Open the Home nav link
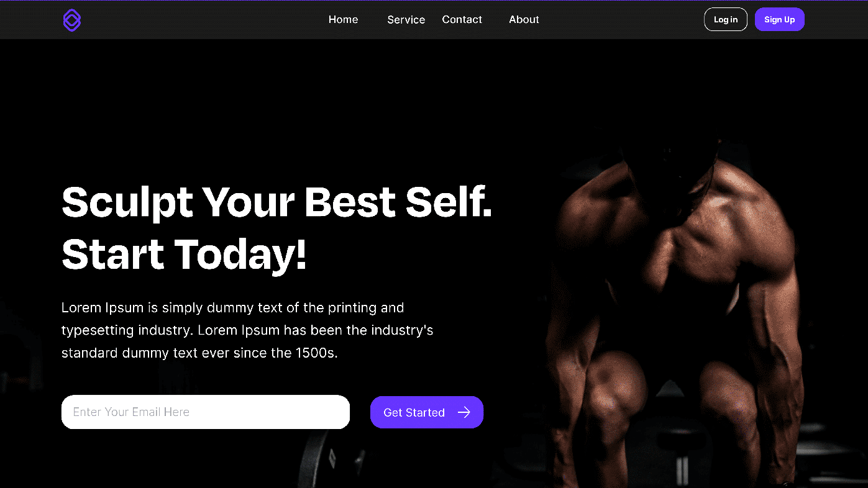 (343, 20)
